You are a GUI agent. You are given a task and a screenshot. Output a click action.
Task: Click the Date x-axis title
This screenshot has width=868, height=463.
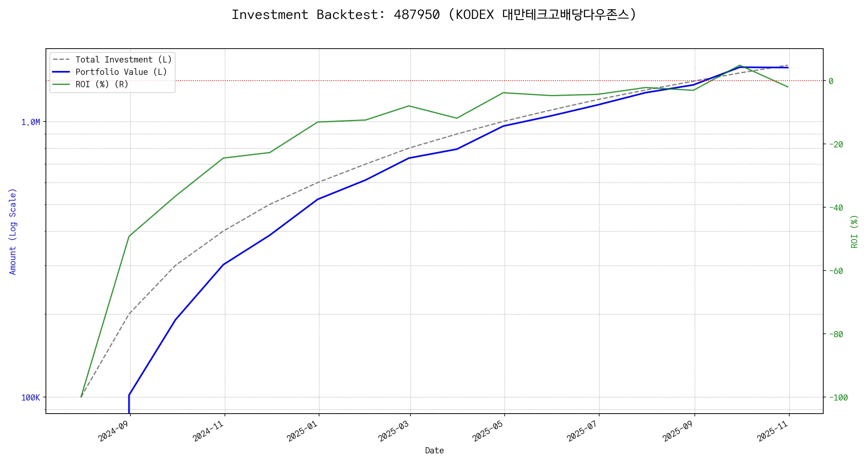click(x=434, y=451)
